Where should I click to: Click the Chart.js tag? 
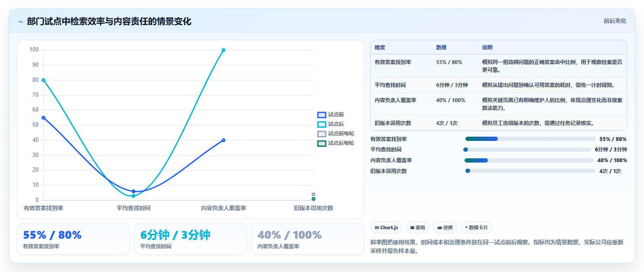point(386,227)
